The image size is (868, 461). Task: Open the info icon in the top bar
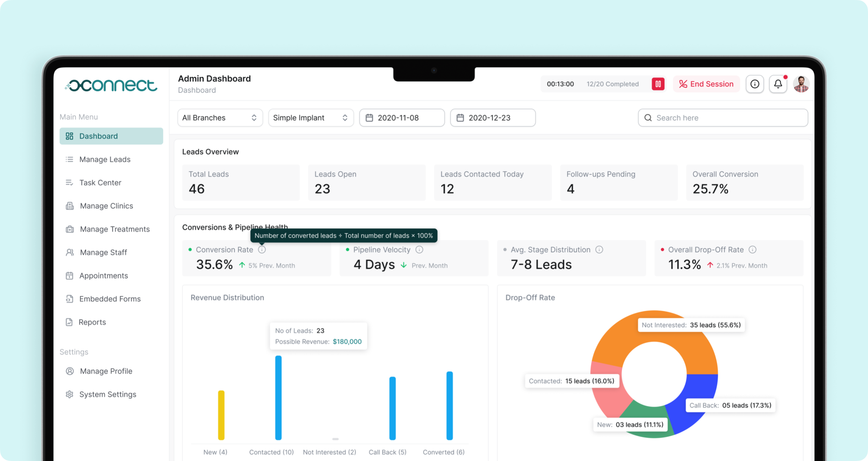click(755, 84)
